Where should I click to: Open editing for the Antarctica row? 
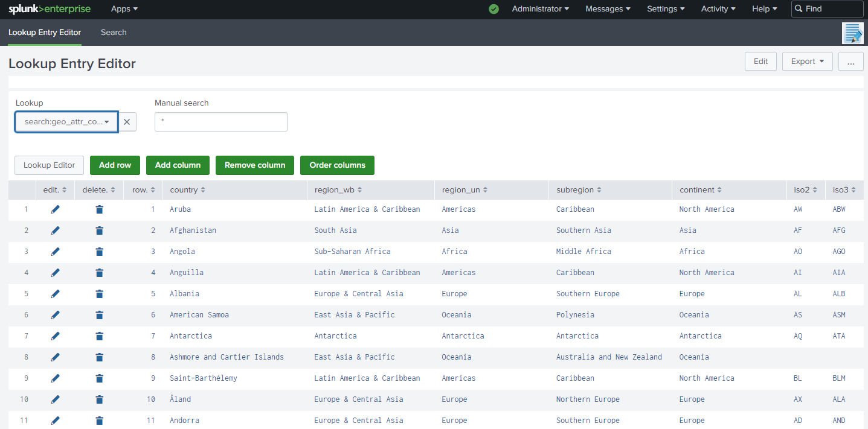click(x=56, y=336)
